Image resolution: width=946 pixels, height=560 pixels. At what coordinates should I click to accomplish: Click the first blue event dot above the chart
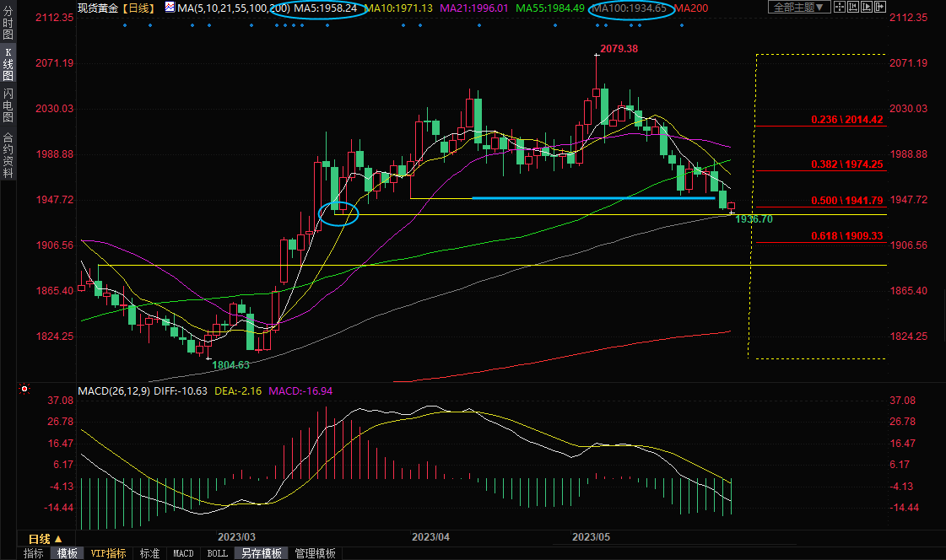[124, 24]
